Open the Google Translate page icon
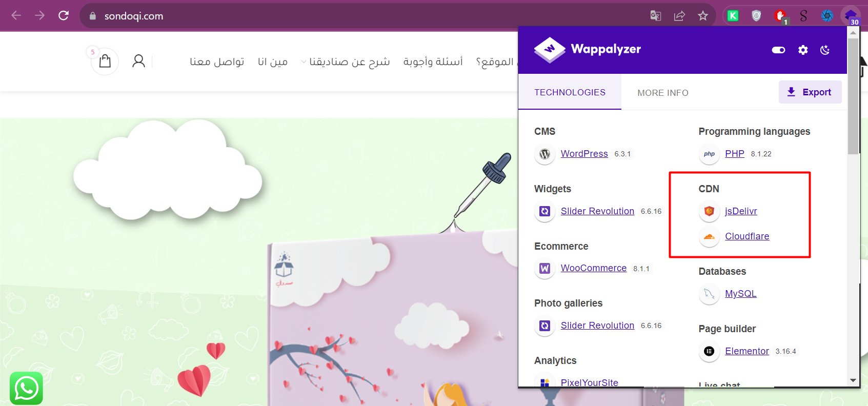This screenshot has width=868, height=406. (x=655, y=16)
